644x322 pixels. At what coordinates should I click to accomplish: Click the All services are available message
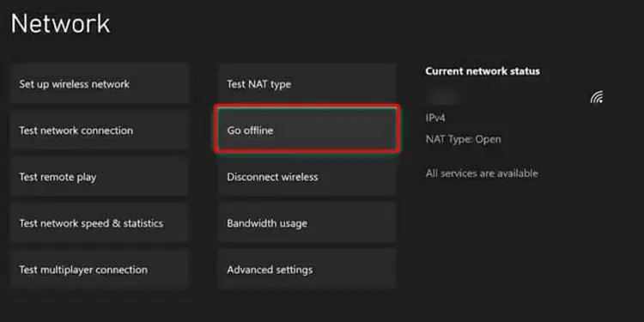coord(482,173)
